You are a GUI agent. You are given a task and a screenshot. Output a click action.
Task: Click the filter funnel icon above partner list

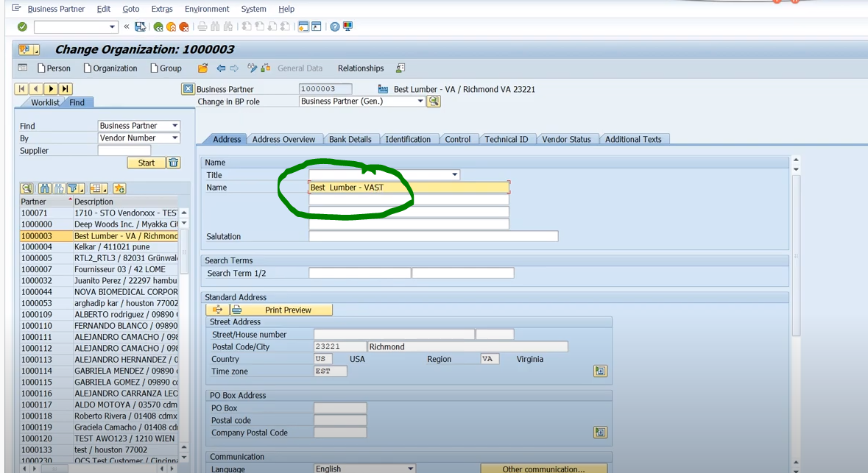[x=74, y=189]
